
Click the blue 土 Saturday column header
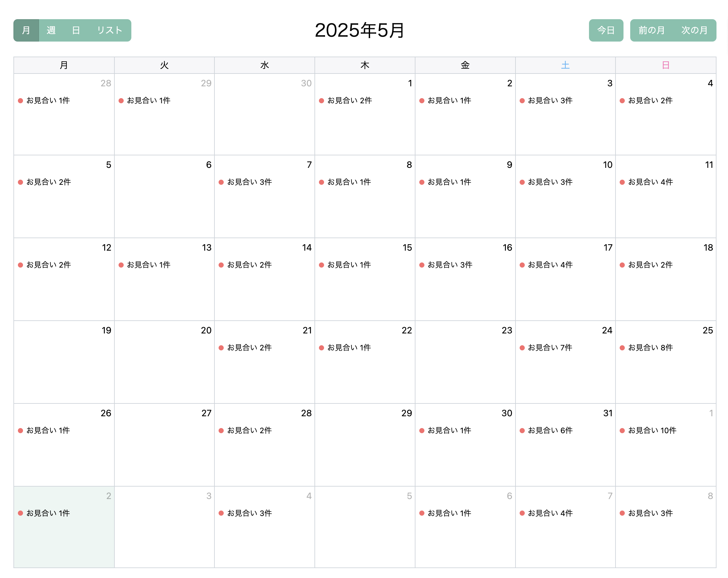point(565,65)
